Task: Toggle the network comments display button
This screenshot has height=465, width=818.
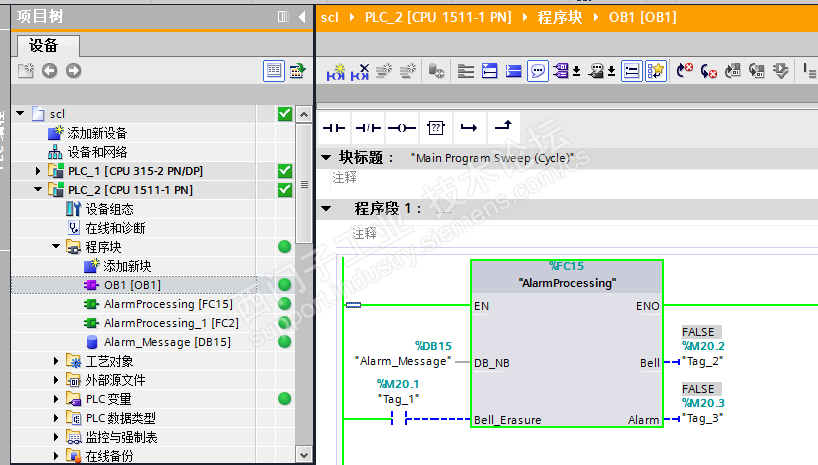Action: 631,70
